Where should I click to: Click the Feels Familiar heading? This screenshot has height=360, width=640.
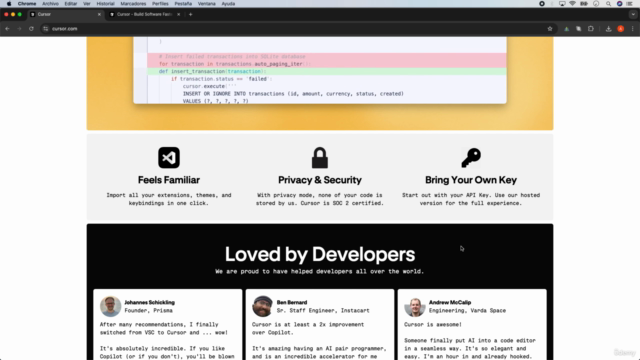[169, 180]
